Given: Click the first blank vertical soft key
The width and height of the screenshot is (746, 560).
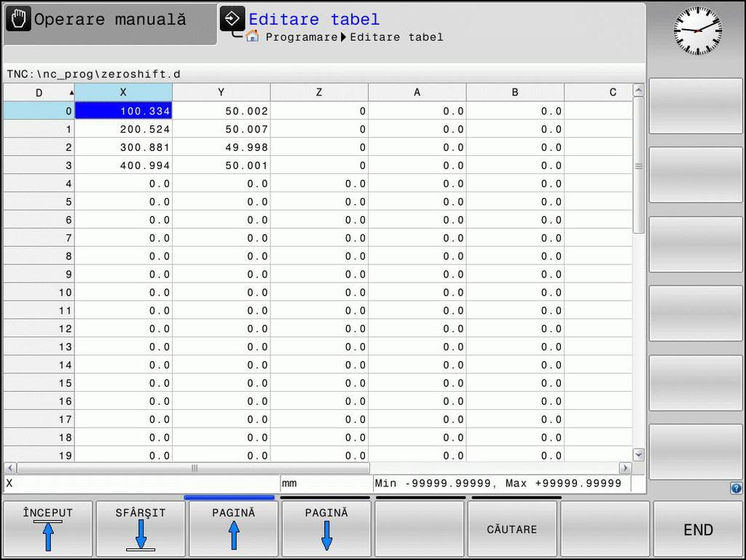Looking at the screenshot, I should point(696,106).
